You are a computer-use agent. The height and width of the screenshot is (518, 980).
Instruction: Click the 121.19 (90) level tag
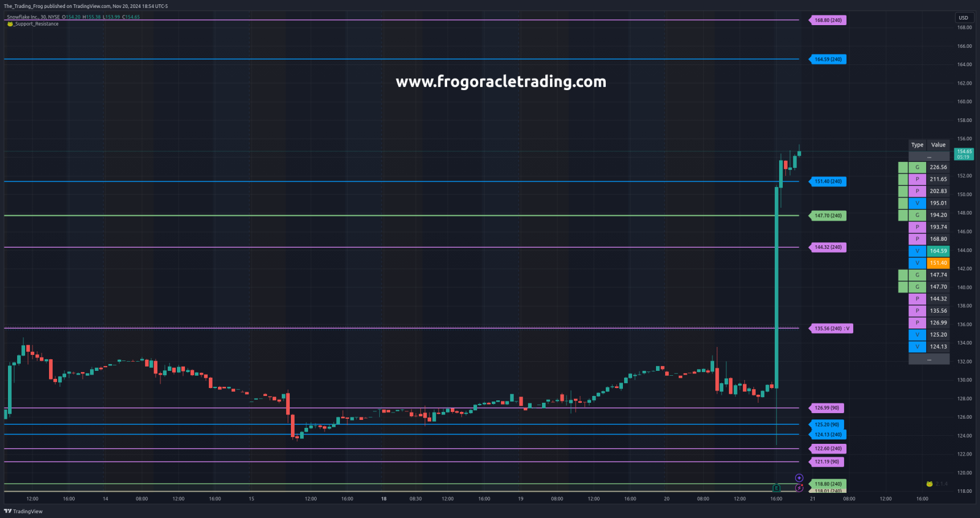click(826, 462)
